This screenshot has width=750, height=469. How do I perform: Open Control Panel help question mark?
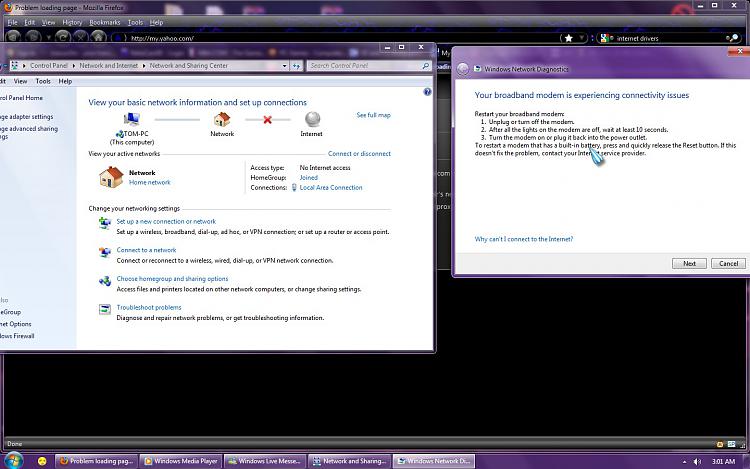[427, 92]
